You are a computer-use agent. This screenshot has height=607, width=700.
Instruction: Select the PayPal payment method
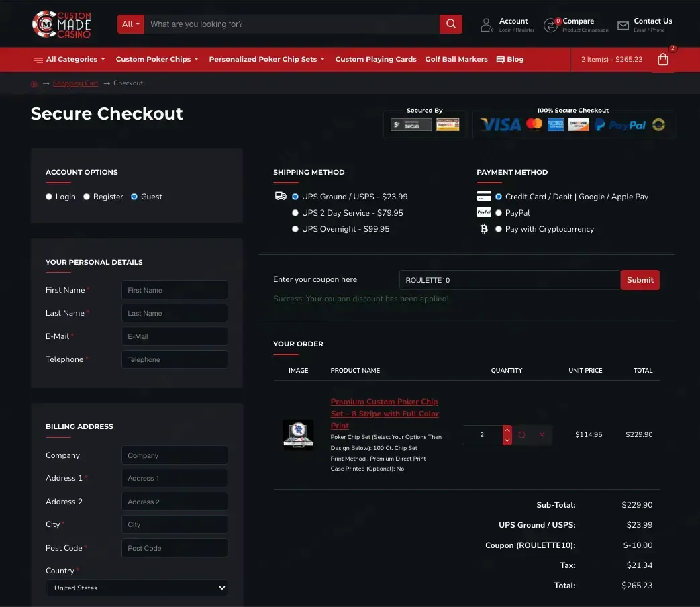click(499, 213)
